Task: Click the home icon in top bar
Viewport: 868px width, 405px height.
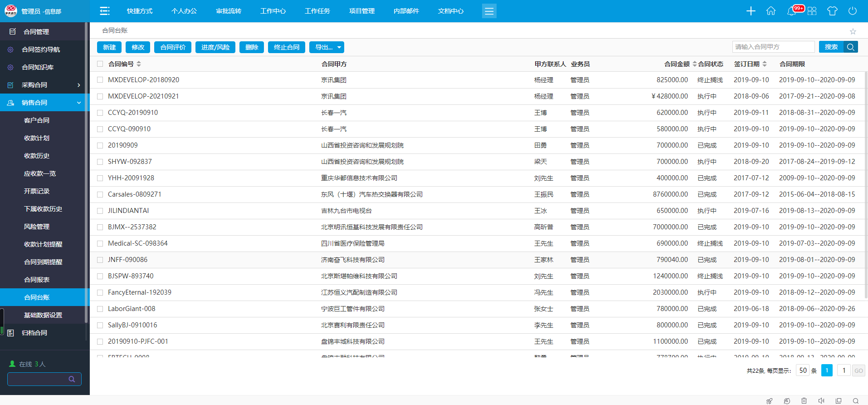Action: point(770,11)
